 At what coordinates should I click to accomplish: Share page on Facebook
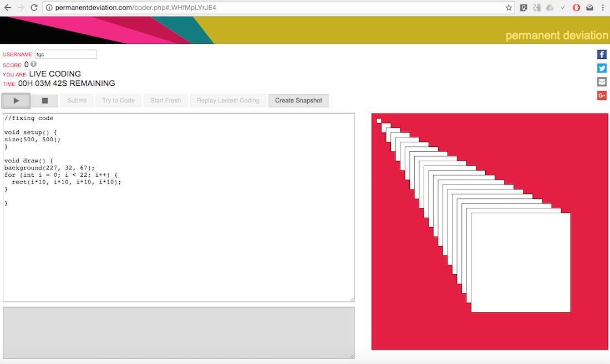tap(602, 54)
